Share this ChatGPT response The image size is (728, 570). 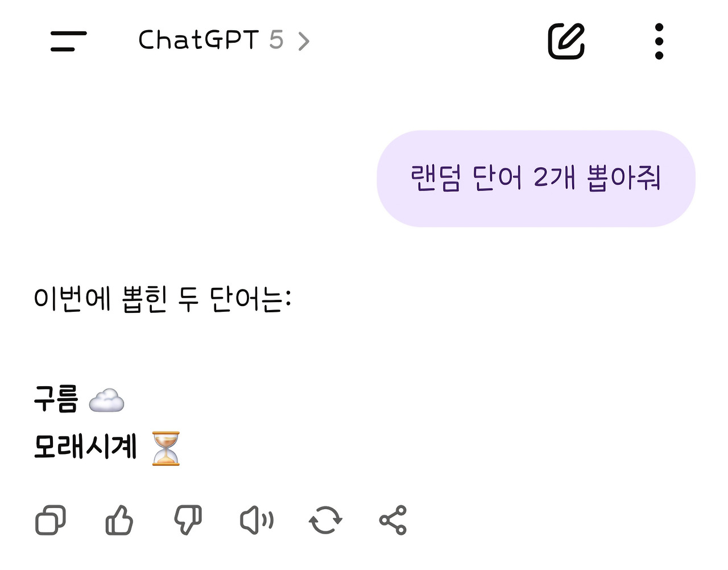(x=394, y=519)
